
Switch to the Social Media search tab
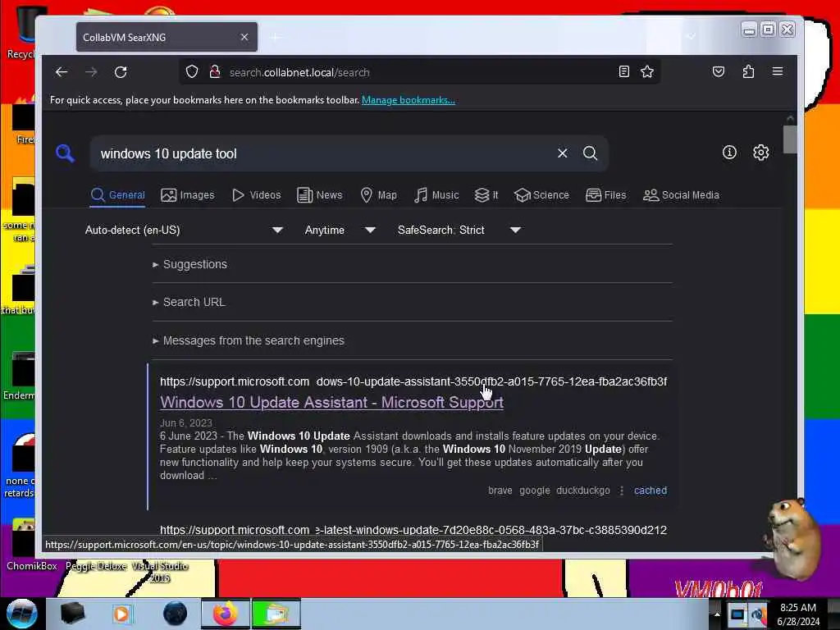tap(681, 195)
